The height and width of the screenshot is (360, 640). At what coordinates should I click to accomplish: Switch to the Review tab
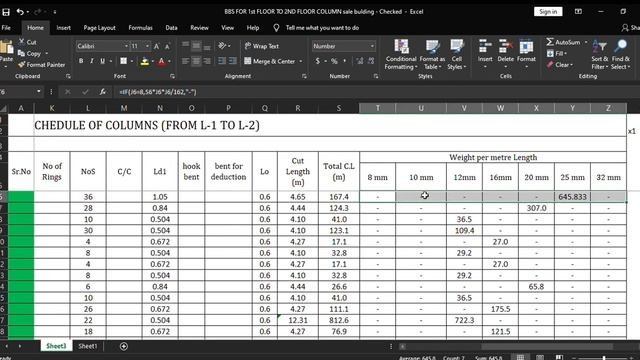pyautogui.click(x=199, y=28)
